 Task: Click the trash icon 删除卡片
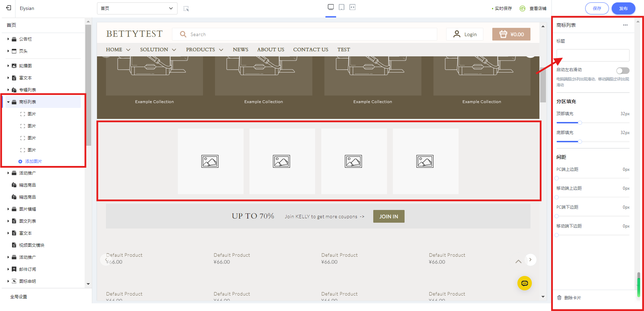(x=559, y=298)
